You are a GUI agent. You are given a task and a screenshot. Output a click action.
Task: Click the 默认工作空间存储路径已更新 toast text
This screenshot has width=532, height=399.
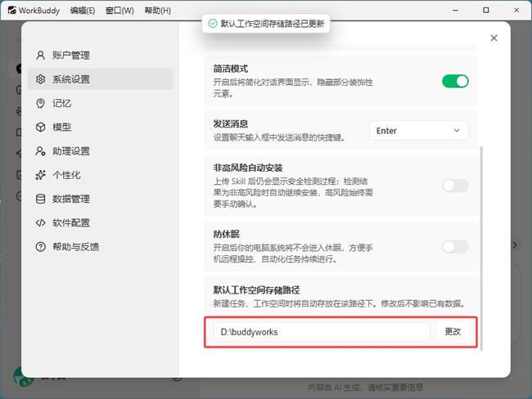(272, 24)
